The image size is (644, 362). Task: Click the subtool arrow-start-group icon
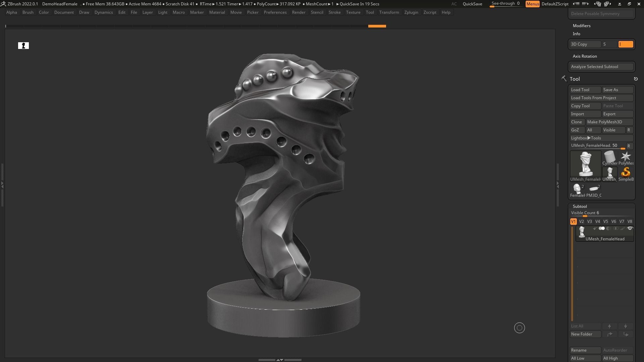point(595,229)
